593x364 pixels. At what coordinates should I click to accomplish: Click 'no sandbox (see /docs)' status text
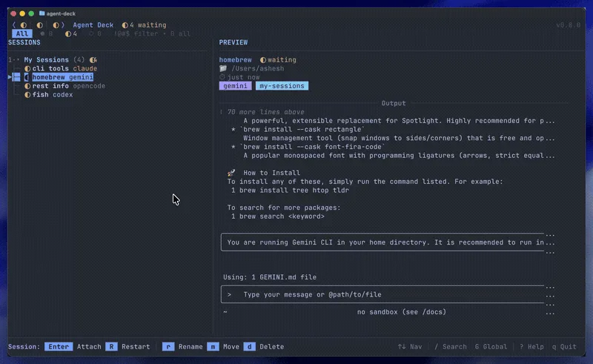pos(402,312)
